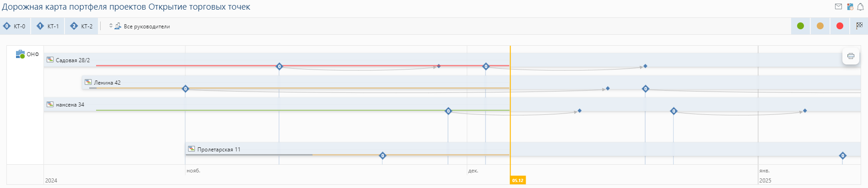Toggle the red status filter
This screenshot has height=188, width=868.
click(x=840, y=26)
